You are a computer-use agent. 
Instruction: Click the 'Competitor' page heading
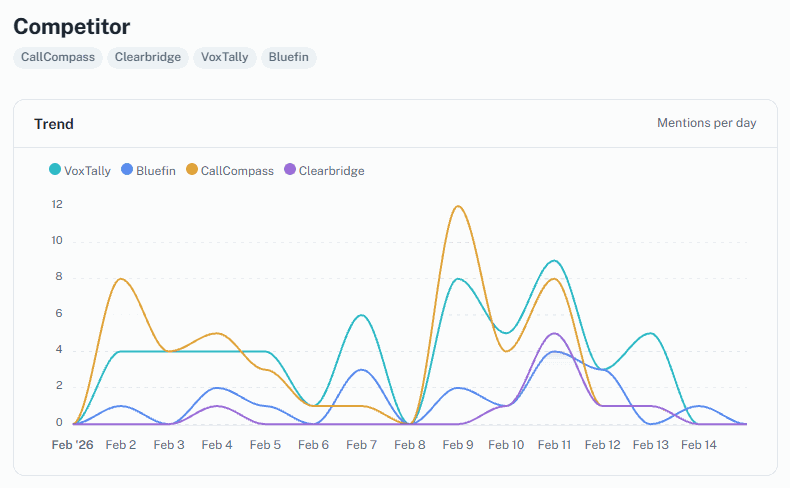[x=72, y=27]
